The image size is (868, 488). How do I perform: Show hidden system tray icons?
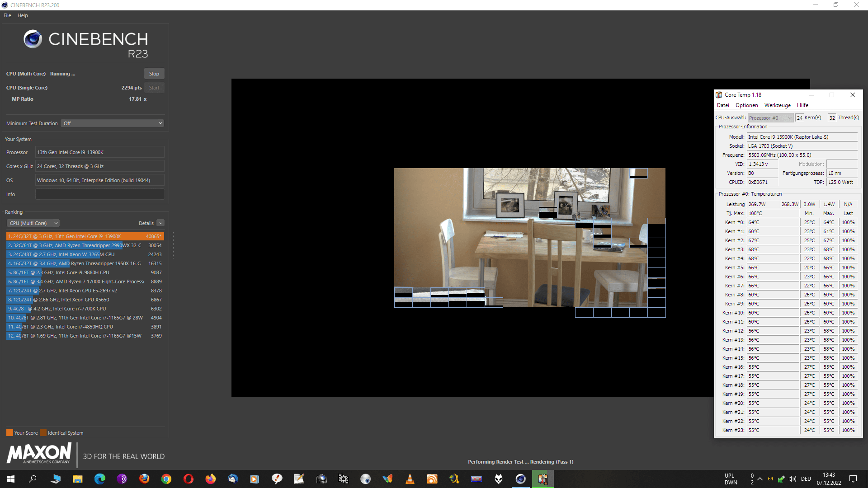pyautogui.click(x=760, y=479)
